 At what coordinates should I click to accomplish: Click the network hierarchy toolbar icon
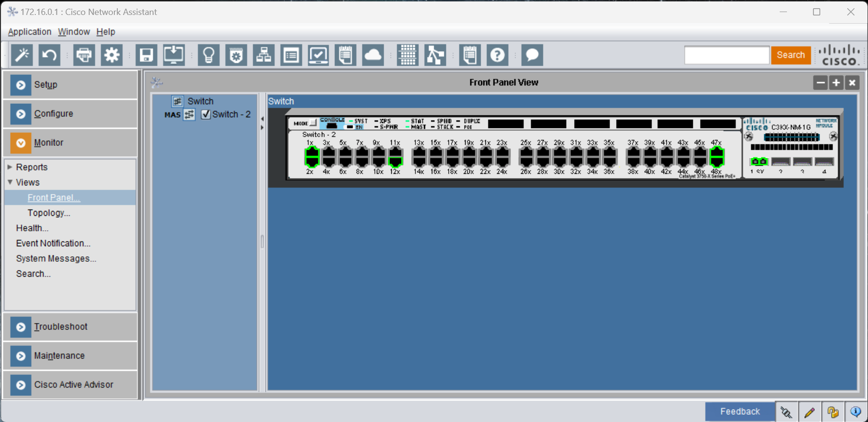[263, 55]
